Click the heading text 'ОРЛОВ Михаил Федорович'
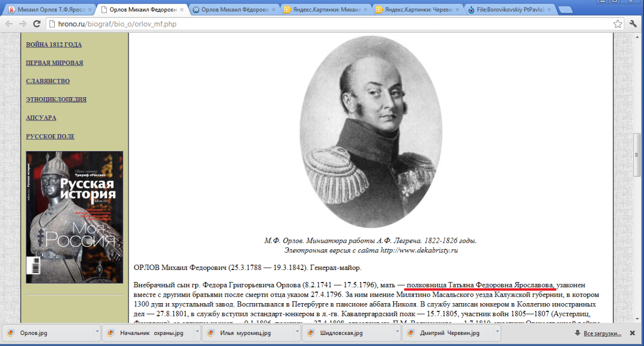Screen dimensions: 644x346 point(180,267)
